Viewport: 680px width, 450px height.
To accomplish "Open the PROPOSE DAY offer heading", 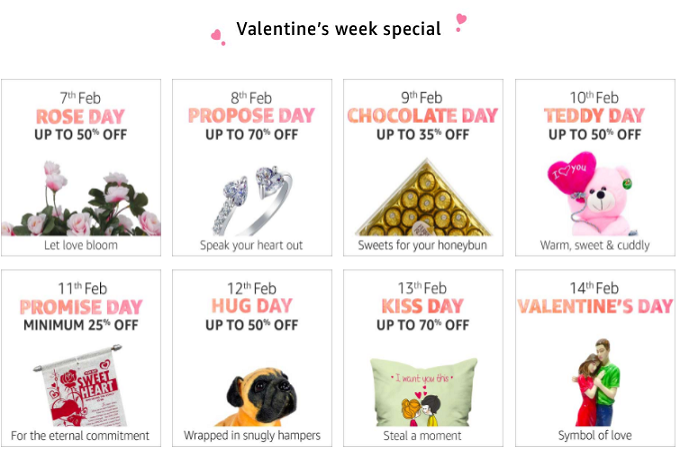I will (x=252, y=116).
